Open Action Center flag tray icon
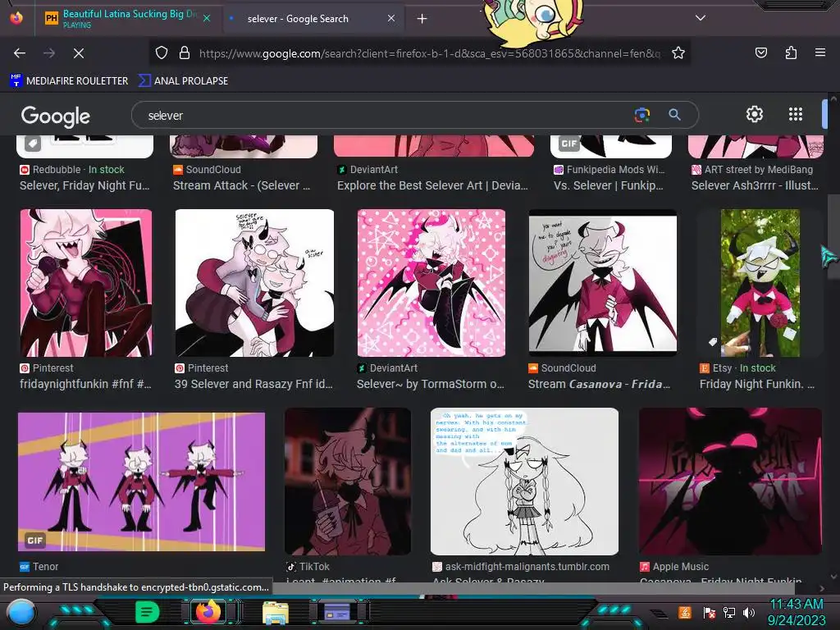 [710, 612]
